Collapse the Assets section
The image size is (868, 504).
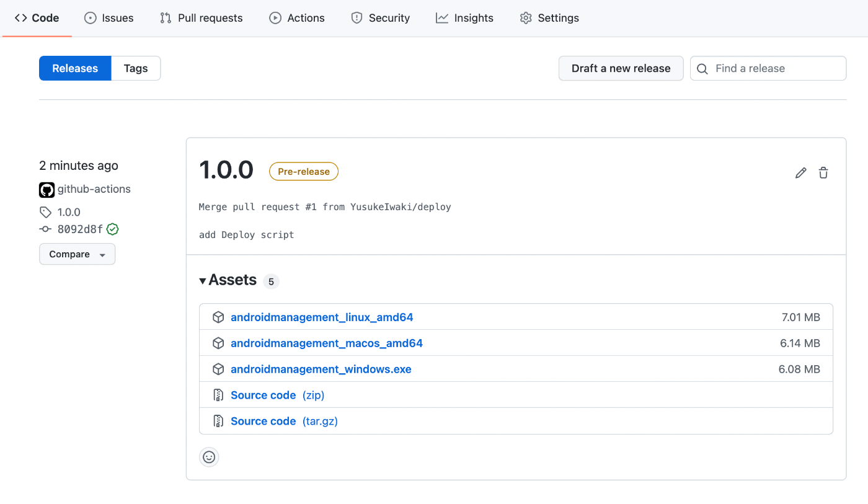pyautogui.click(x=228, y=280)
